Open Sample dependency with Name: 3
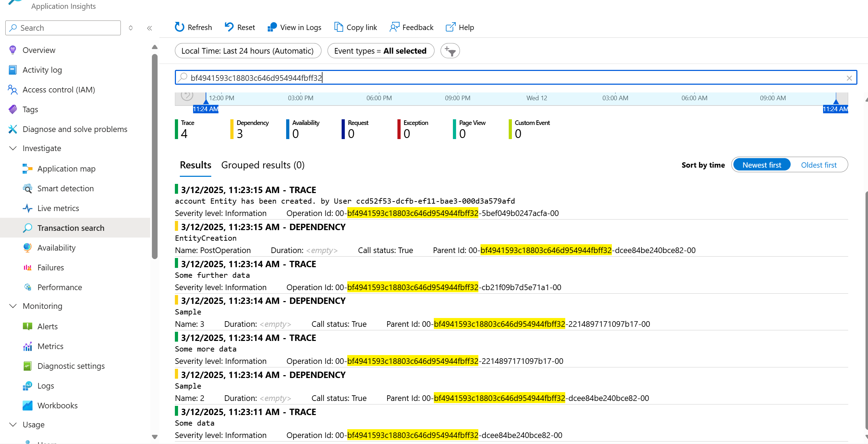The image size is (868, 444). pyautogui.click(x=511, y=312)
